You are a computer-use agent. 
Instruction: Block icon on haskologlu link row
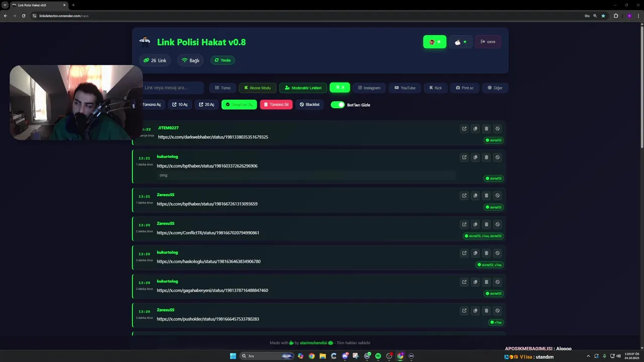click(498, 253)
